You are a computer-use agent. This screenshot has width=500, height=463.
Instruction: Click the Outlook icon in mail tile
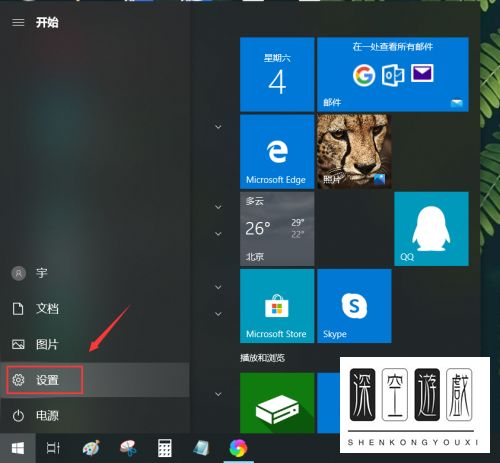coord(393,75)
